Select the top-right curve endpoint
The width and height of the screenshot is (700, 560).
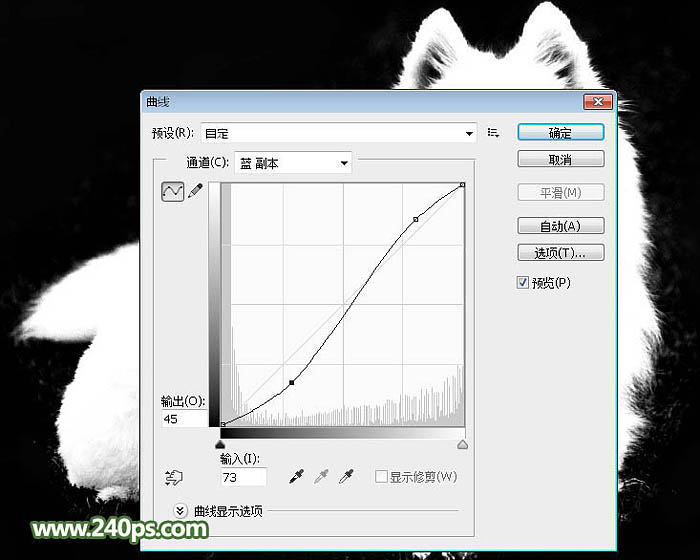(x=462, y=184)
